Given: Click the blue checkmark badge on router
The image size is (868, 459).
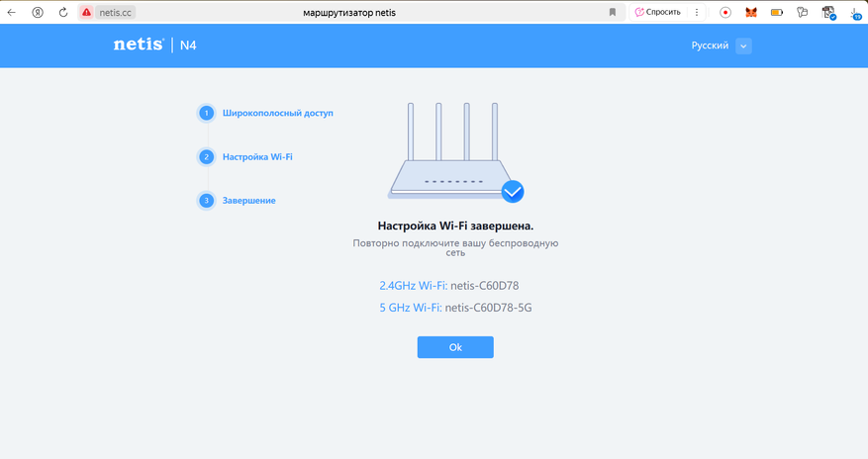Looking at the screenshot, I should coord(513,191).
